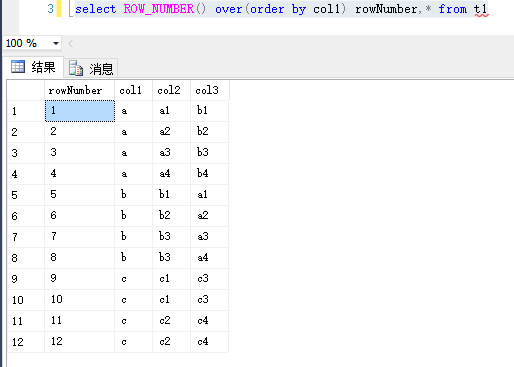Image resolution: width=514 pixels, height=367 pixels.
Task: Select the rowNumber column header
Action: coord(79,90)
